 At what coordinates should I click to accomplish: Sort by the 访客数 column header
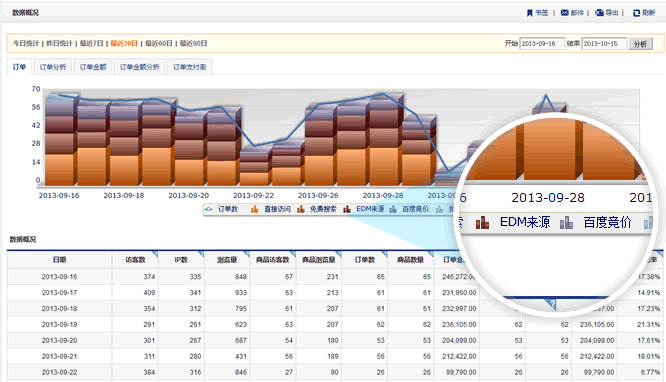pos(135,260)
